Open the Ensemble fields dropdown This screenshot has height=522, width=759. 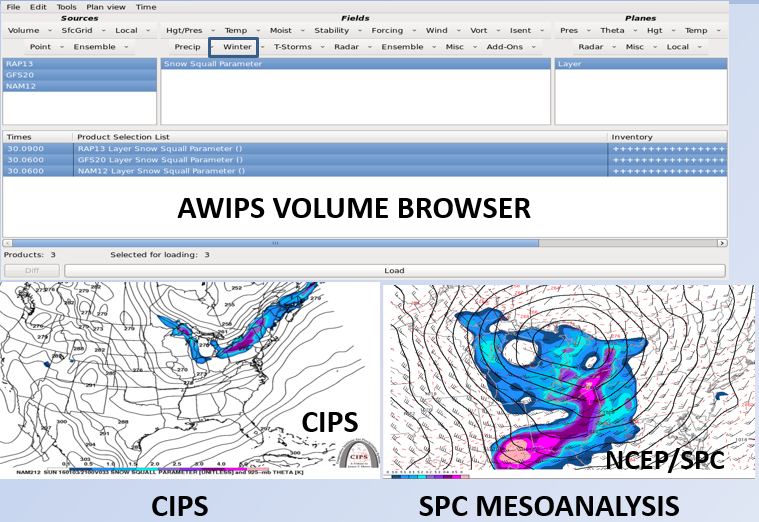coord(408,47)
